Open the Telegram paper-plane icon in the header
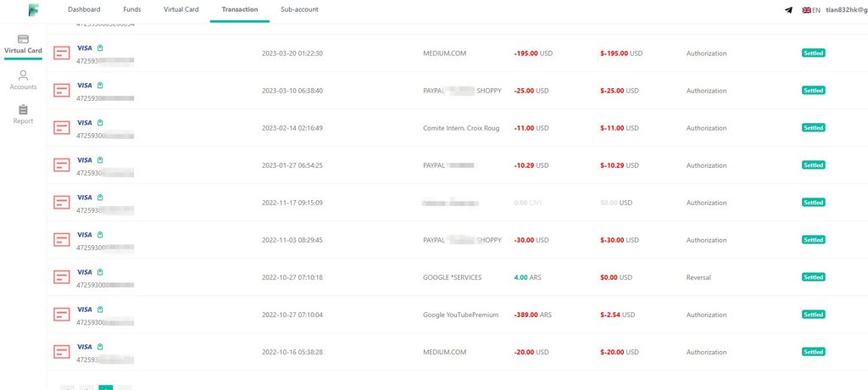The height and width of the screenshot is (390, 868). point(789,10)
